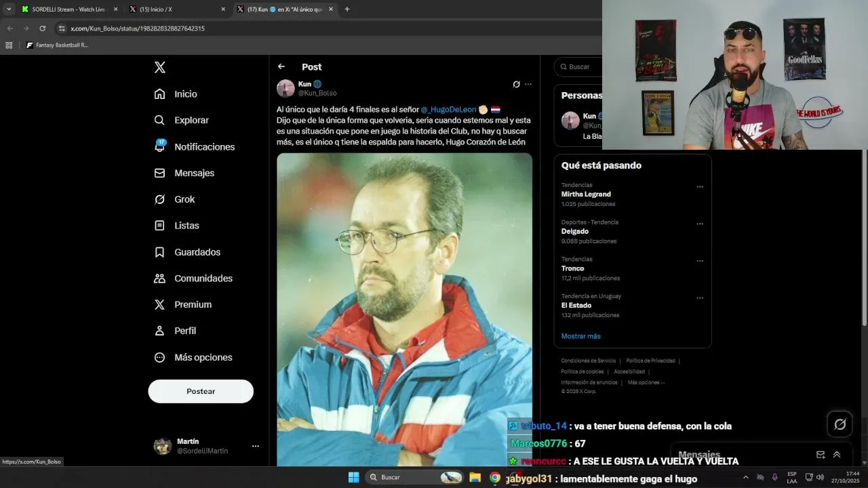This screenshot has height=488, width=868.
Task: Click Grok icon on the post
Action: (516, 85)
